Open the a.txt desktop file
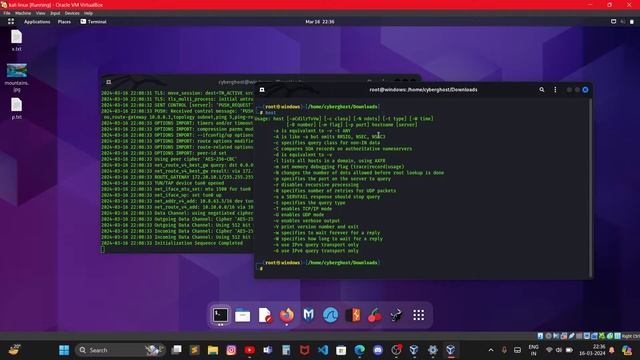This screenshot has width=640, height=360. click(17, 40)
